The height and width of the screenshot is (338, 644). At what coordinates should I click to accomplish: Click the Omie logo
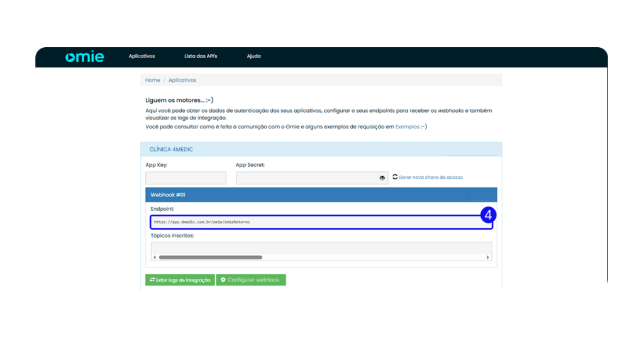point(84,57)
